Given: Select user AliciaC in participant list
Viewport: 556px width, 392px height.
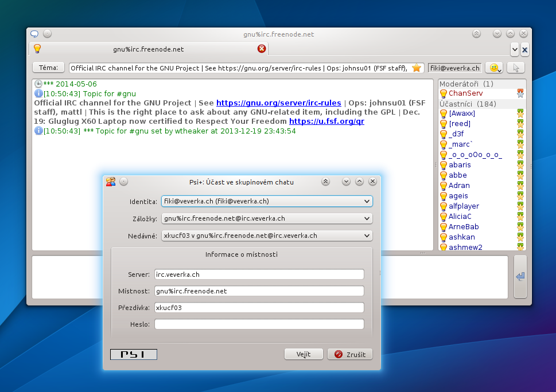Looking at the screenshot, I should pyautogui.click(x=482, y=217).
